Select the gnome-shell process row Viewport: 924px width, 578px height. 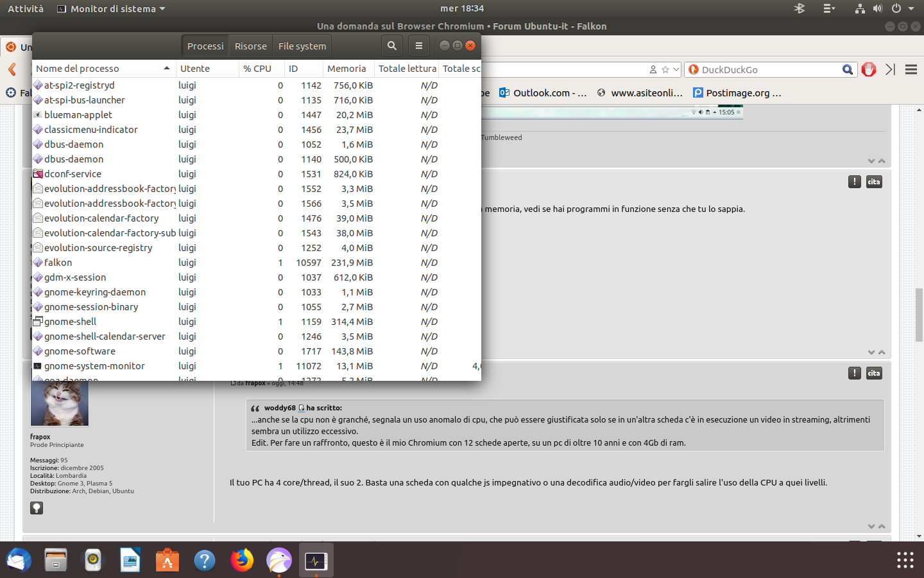click(257, 322)
